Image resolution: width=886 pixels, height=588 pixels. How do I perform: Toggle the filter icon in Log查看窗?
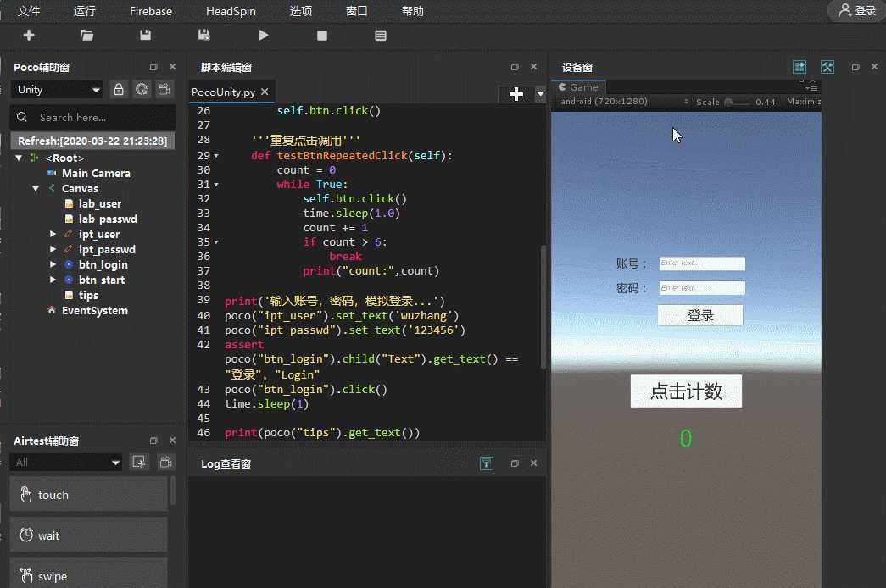(x=487, y=463)
